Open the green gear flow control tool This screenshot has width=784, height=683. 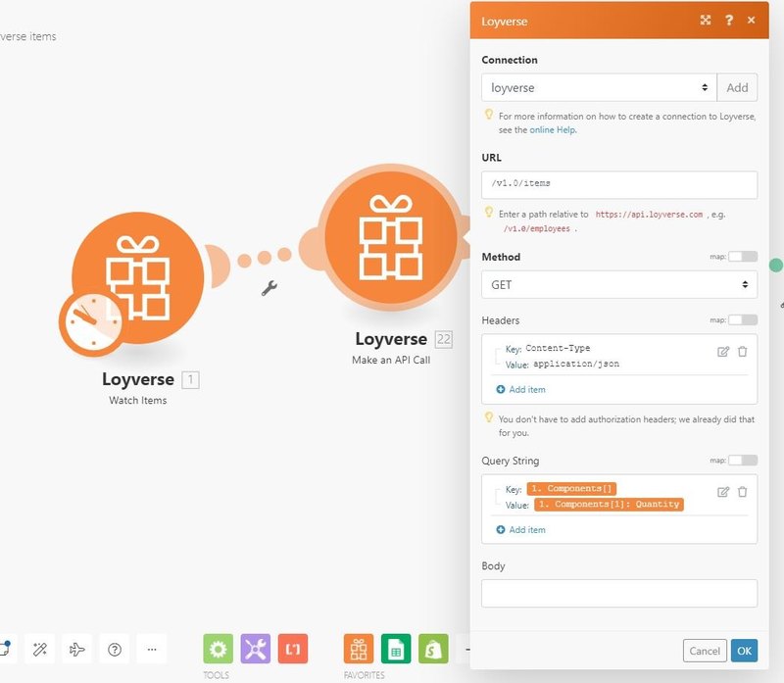point(219,649)
